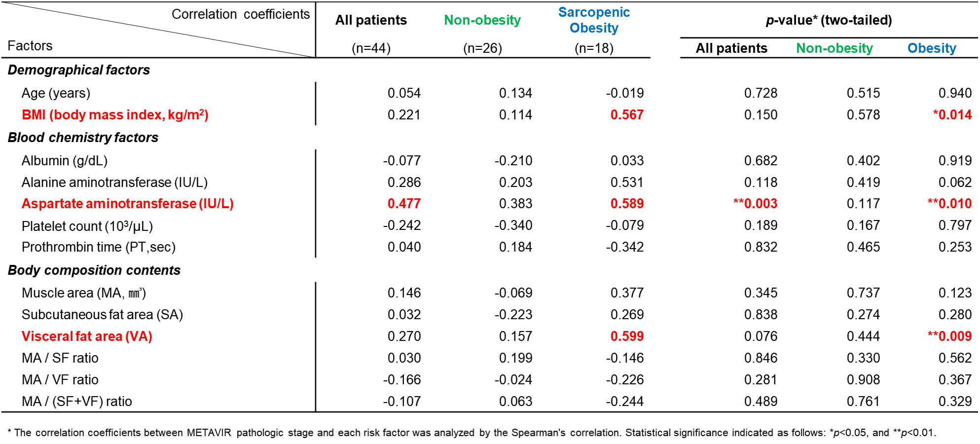Select the red BMI row label
The image size is (980, 444).
(x=115, y=115)
